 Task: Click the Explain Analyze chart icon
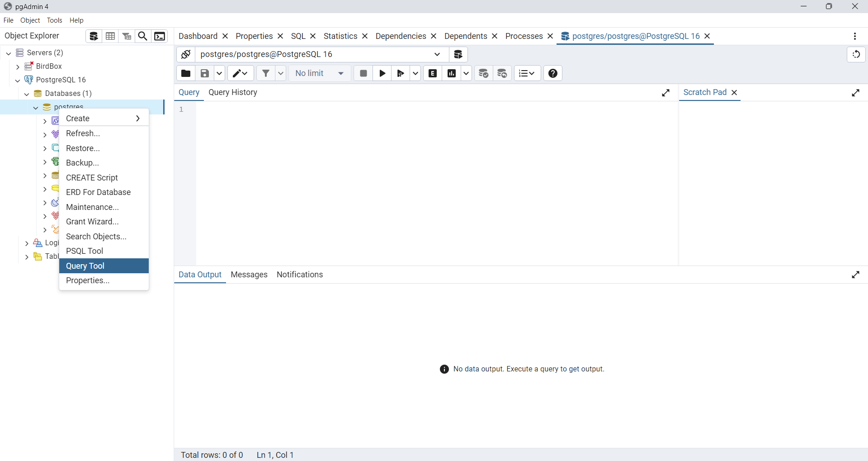[452, 73]
